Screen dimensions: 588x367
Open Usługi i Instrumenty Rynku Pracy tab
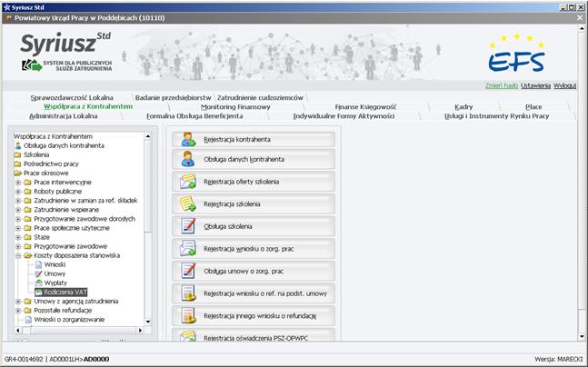[496, 116]
